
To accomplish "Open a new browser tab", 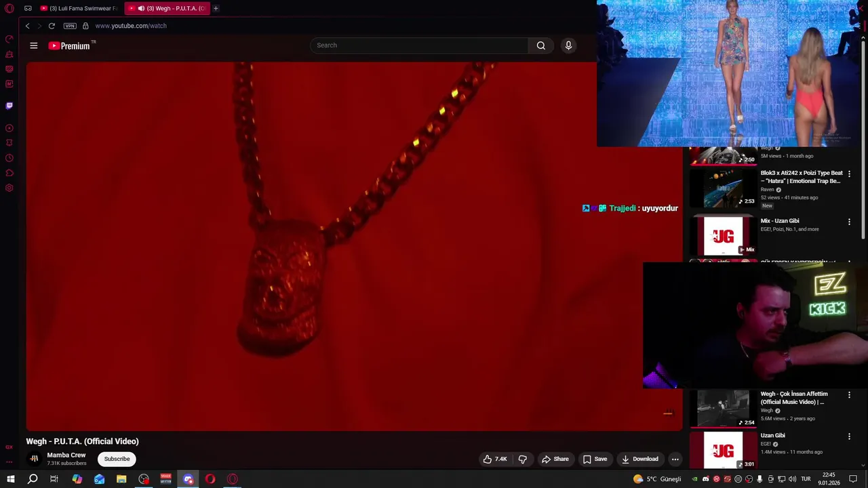I will click(216, 8).
